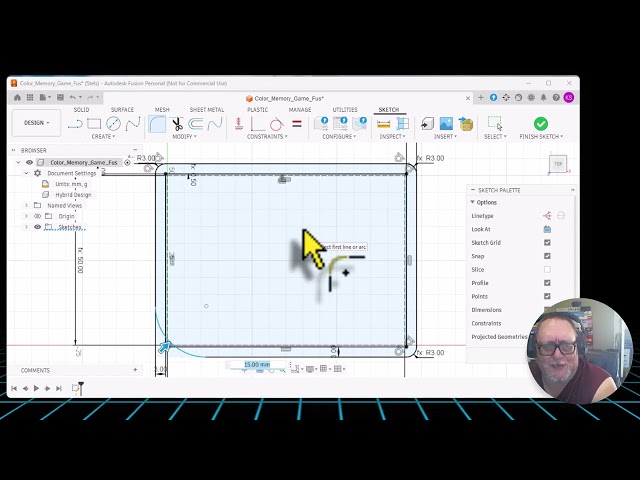Switch to the SOLID tab
This screenshot has width=640, height=480.
[x=81, y=109]
